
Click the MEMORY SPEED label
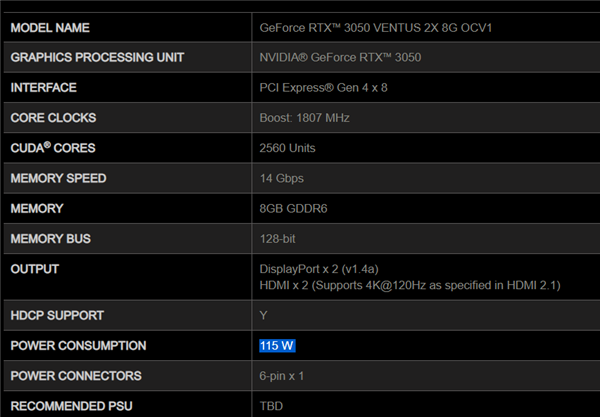(58, 179)
